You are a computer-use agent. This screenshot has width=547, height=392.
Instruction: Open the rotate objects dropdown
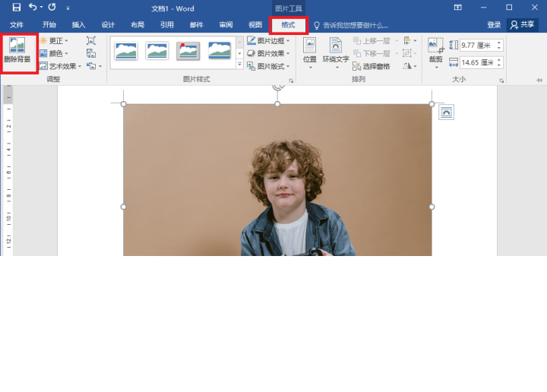(410, 66)
